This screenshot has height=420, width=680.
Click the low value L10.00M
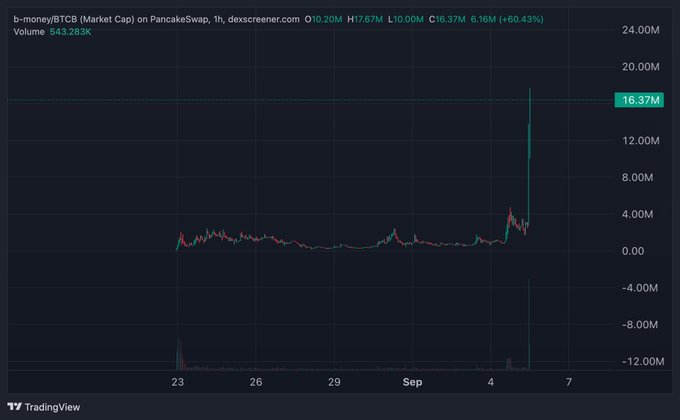pyautogui.click(x=406, y=20)
